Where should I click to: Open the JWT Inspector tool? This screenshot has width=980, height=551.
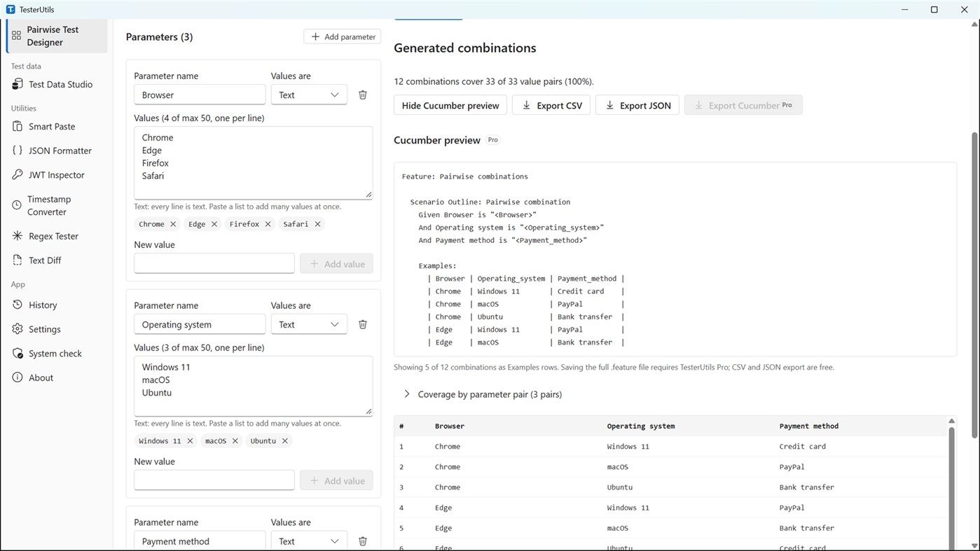[57, 175]
